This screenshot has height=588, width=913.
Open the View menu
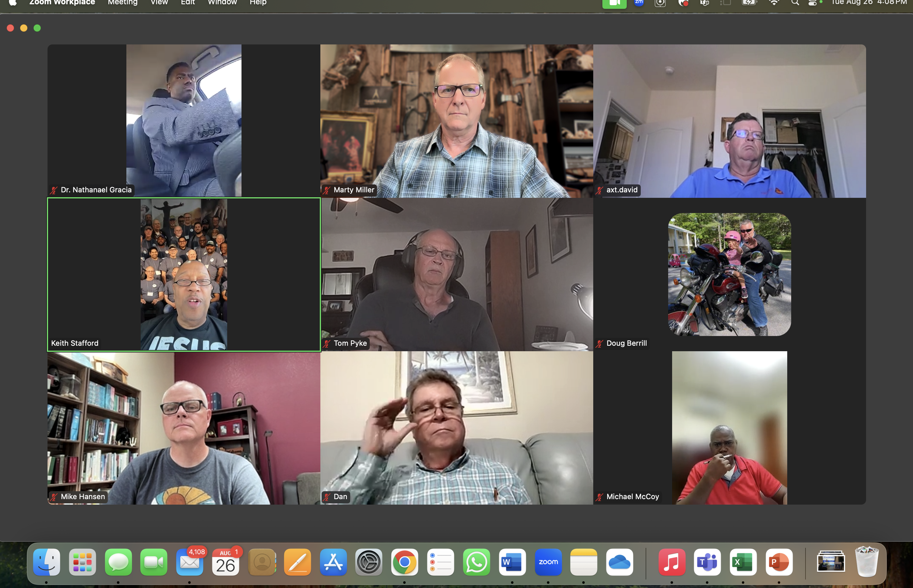click(159, 3)
